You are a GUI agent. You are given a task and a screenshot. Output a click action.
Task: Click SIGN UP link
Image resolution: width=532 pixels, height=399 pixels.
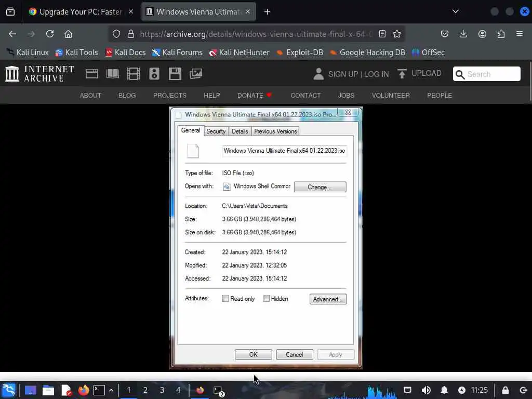pos(343,74)
